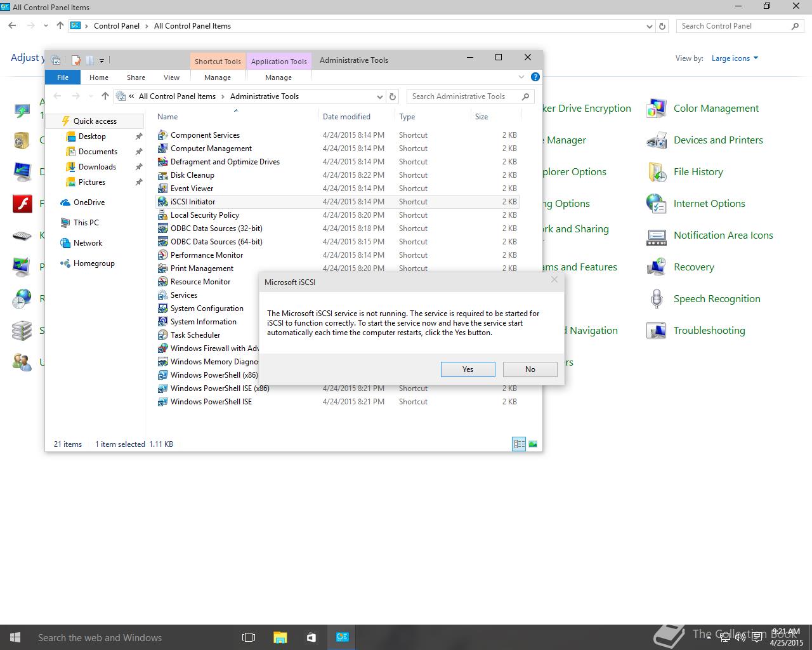Click the ODBC Data Sources (32-bit) icon
The image size is (812, 650).
(x=162, y=229)
